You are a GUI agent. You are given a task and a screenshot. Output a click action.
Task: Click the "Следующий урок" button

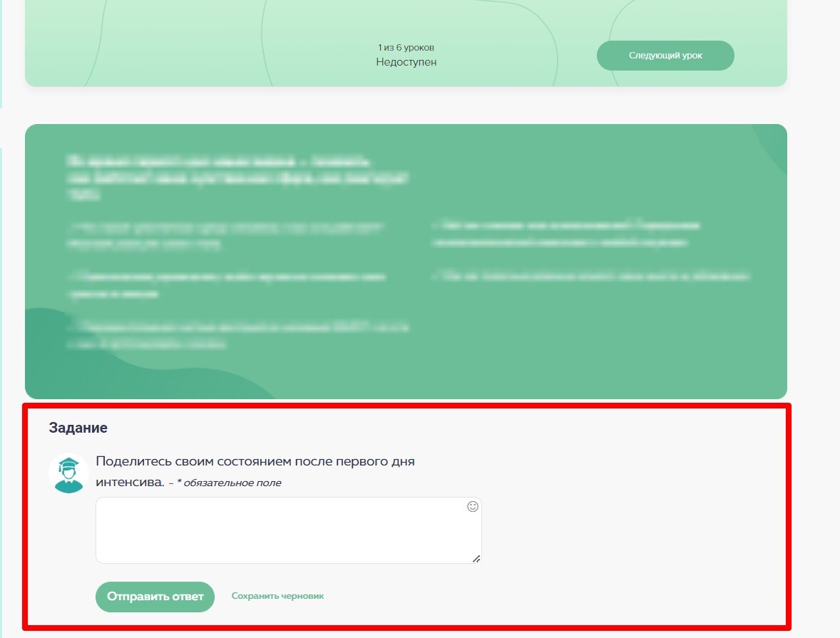tap(665, 56)
